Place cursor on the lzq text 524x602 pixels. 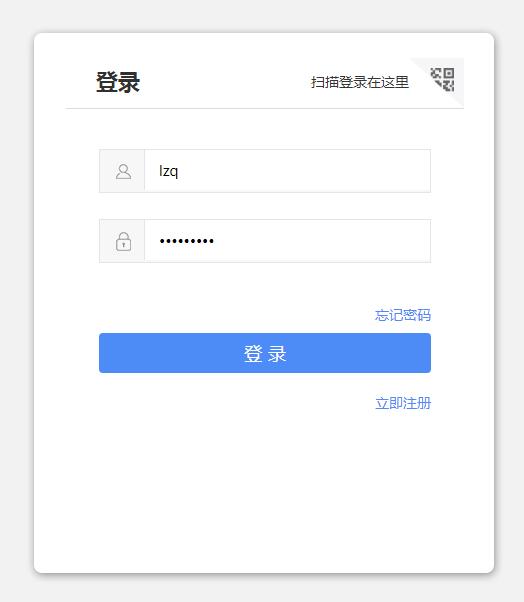click(169, 171)
